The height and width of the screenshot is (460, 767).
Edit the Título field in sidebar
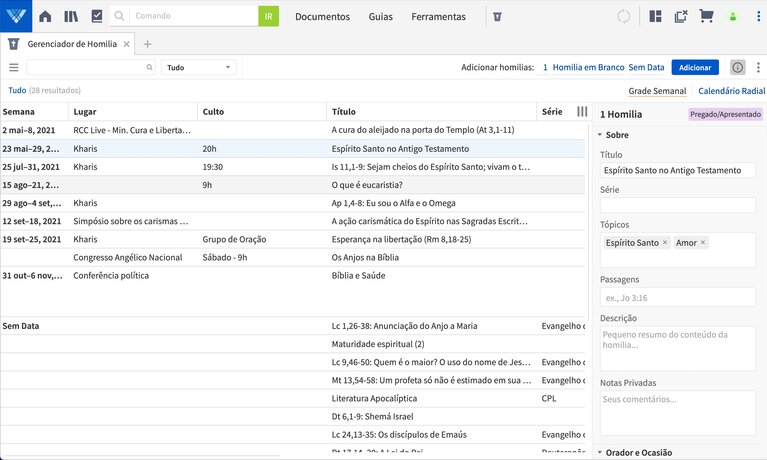(x=677, y=170)
